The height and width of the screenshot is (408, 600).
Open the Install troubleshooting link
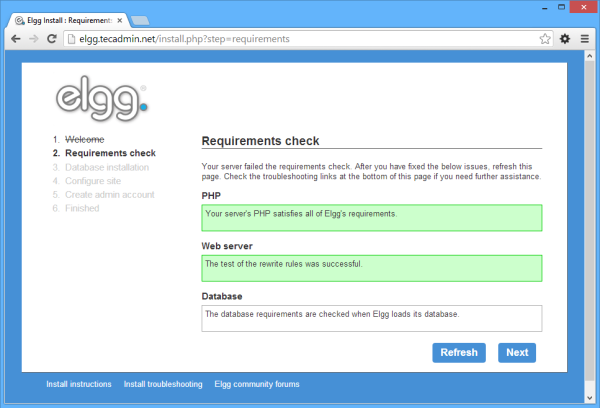point(163,384)
